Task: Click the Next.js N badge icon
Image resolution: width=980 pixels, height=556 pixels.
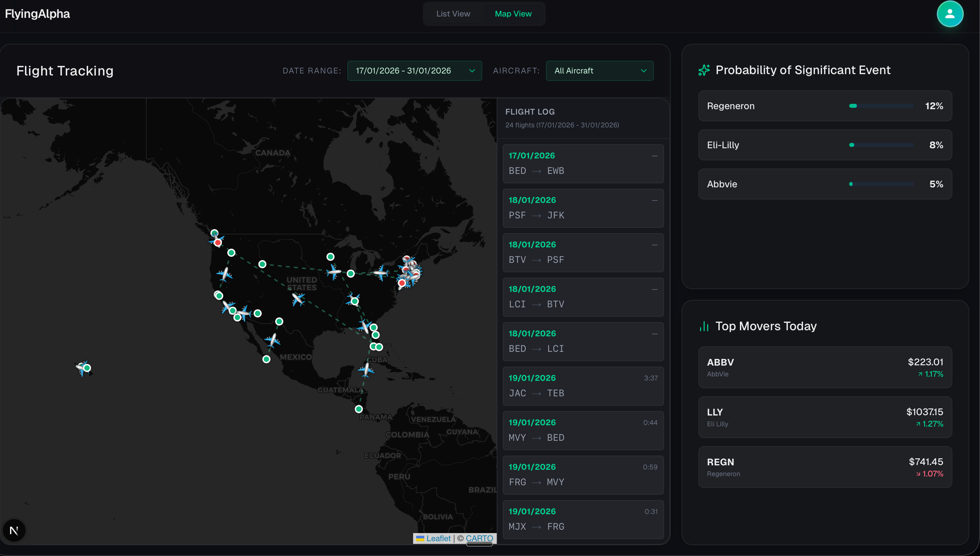Action: (x=14, y=530)
